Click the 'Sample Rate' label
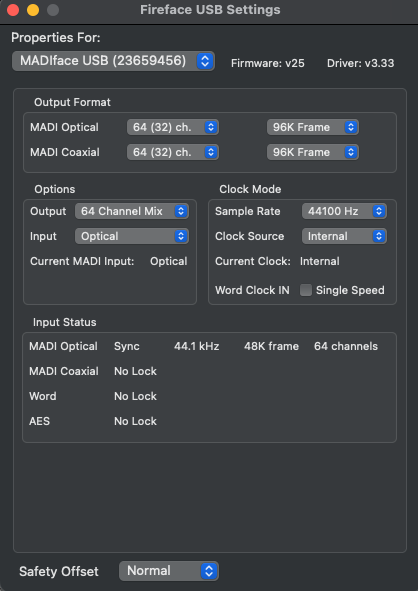This screenshot has height=591, width=418. pyautogui.click(x=248, y=211)
